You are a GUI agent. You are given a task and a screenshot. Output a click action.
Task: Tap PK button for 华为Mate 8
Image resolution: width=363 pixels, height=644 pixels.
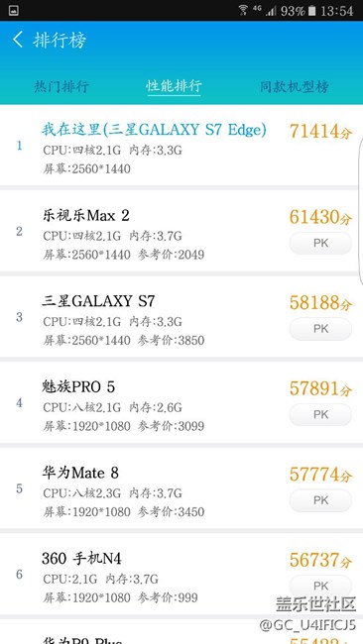pos(320,500)
